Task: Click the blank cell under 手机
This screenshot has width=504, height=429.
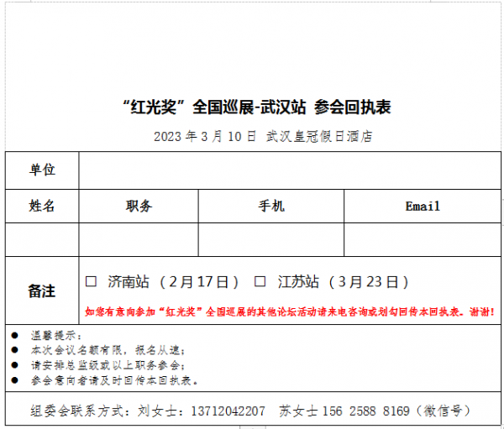Action: tap(270, 239)
